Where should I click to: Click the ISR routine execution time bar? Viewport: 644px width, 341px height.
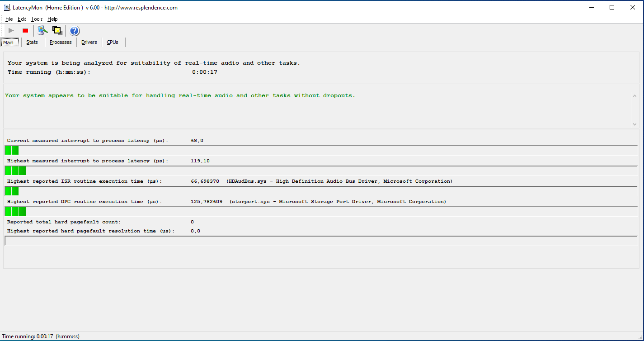pyautogui.click(x=321, y=191)
